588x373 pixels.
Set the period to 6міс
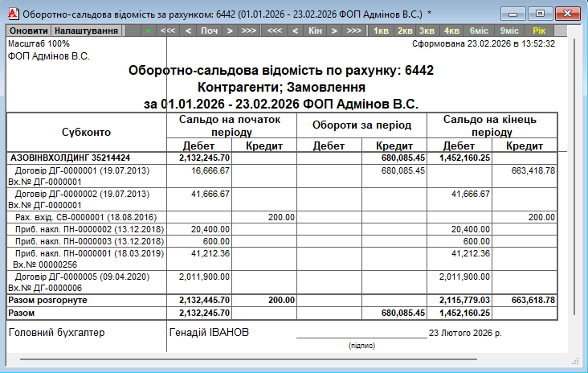[x=478, y=31]
